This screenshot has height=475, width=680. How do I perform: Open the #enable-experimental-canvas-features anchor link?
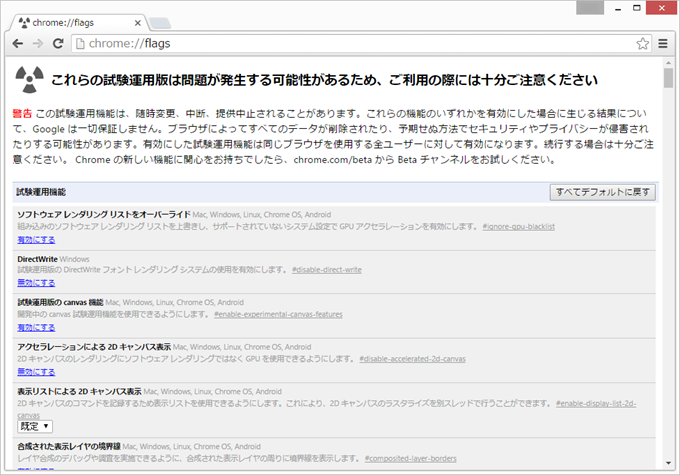pos(278,314)
